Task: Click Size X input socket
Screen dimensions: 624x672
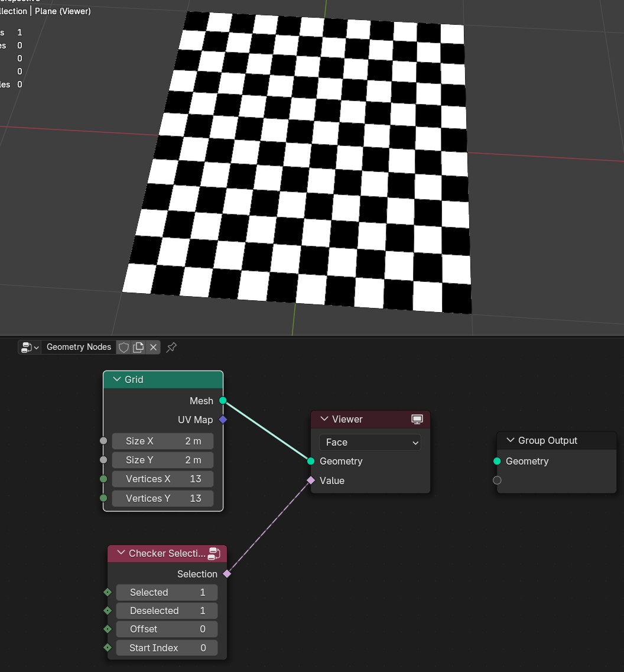Action: 103,441
